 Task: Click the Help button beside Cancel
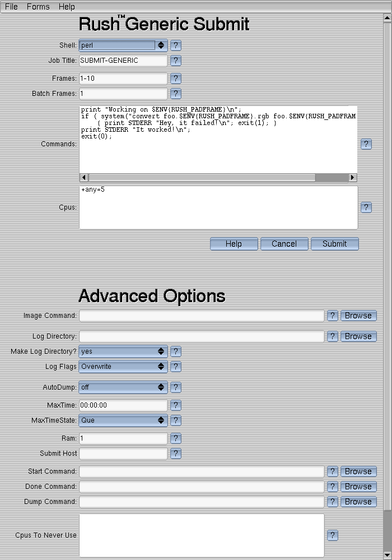234,244
